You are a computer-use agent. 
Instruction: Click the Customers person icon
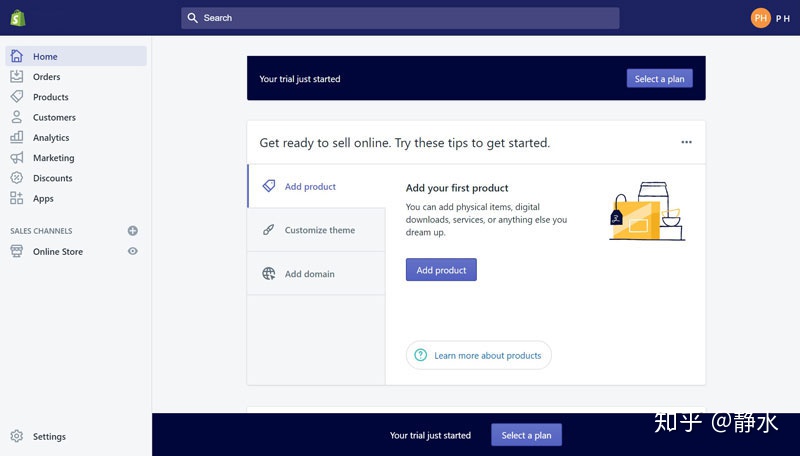tap(17, 117)
